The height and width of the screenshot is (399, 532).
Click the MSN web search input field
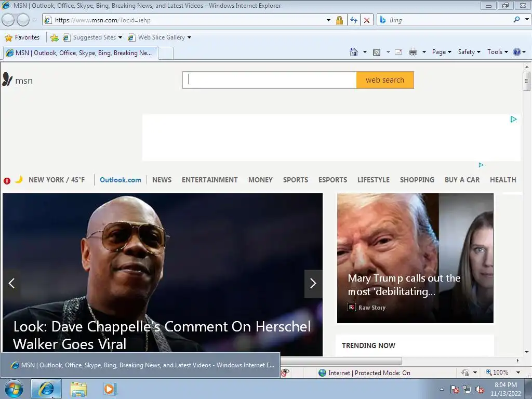click(x=270, y=80)
